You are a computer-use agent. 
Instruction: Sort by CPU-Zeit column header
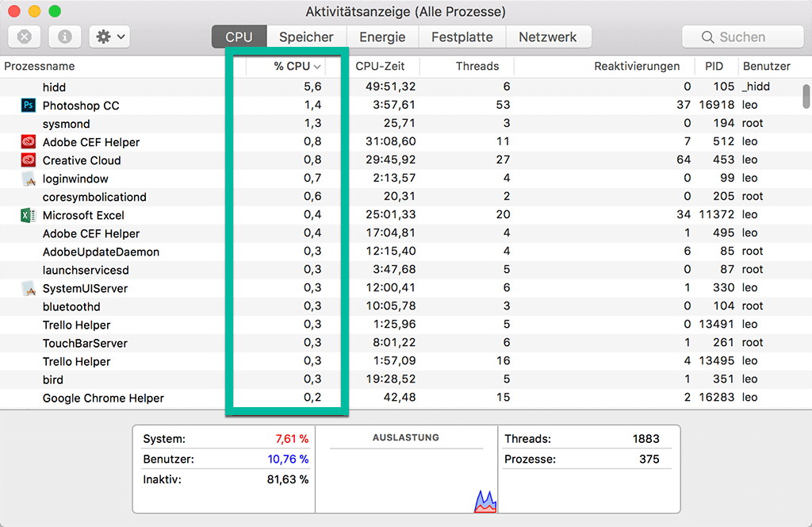pyautogui.click(x=380, y=67)
